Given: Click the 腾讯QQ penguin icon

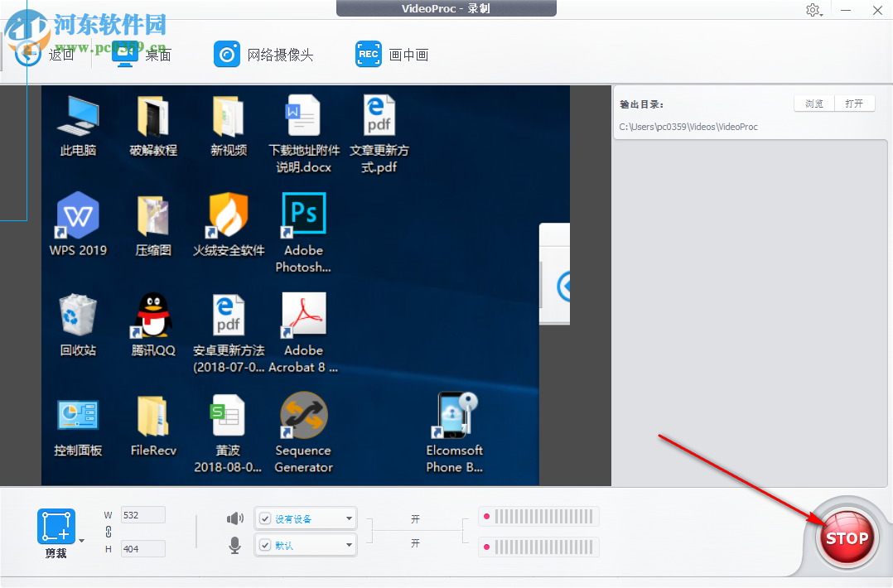Looking at the screenshot, I should [x=152, y=316].
